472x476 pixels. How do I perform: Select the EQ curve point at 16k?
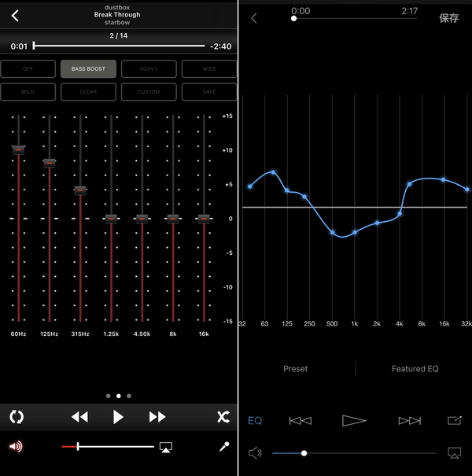click(444, 179)
